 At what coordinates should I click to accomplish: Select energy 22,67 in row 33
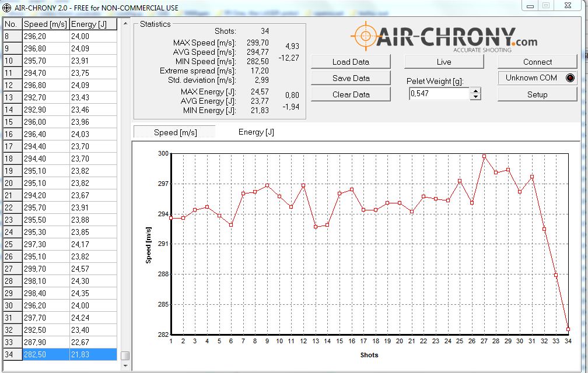pos(93,342)
